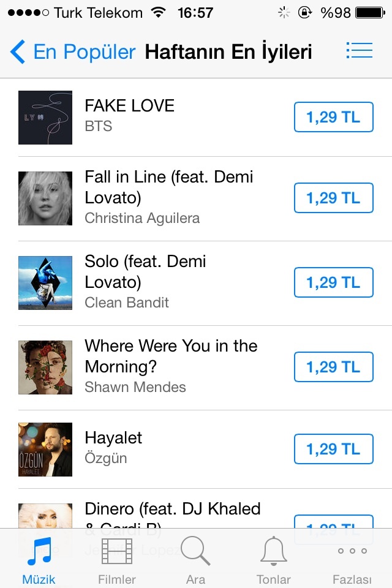Tap the back chevron arrow
The height and width of the screenshot is (588, 392).
[18, 52]
